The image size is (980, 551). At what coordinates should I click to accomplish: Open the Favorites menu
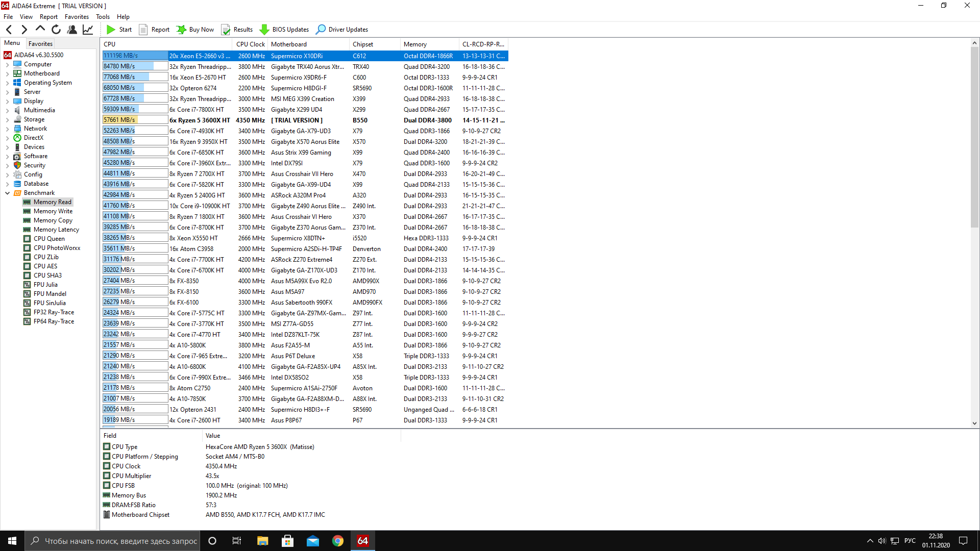(x=77, y=17)
